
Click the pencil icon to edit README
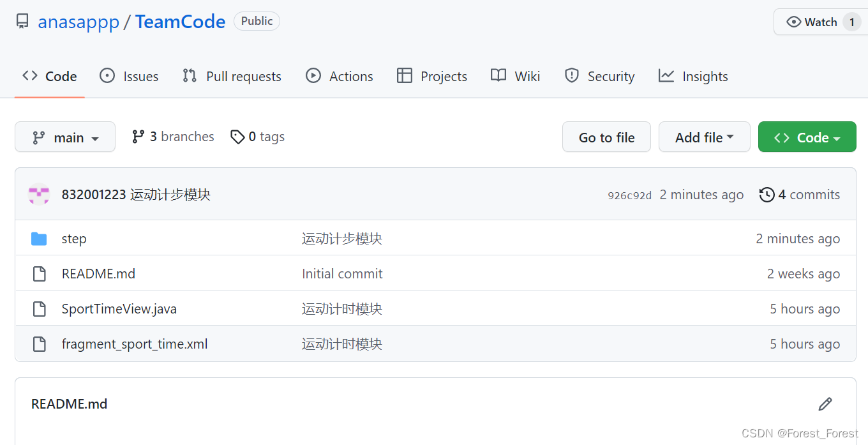coord(825,404)
